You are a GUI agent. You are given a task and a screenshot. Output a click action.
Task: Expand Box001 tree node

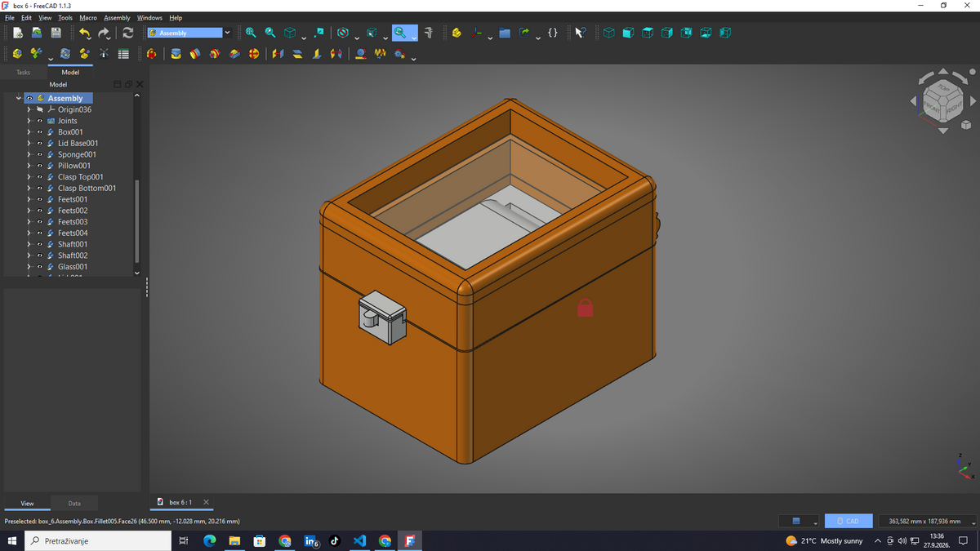[29, 131]
